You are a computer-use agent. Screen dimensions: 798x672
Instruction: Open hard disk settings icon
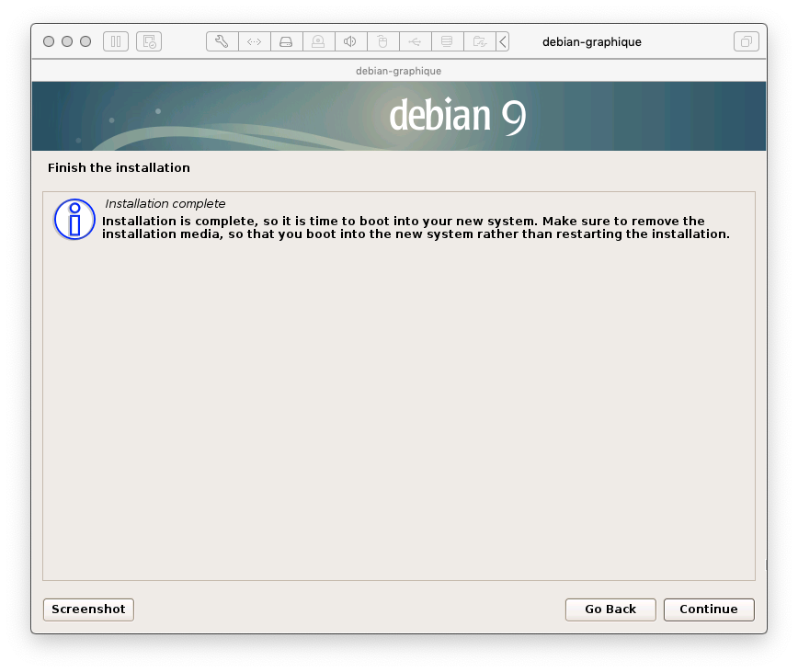click(286, 41)
